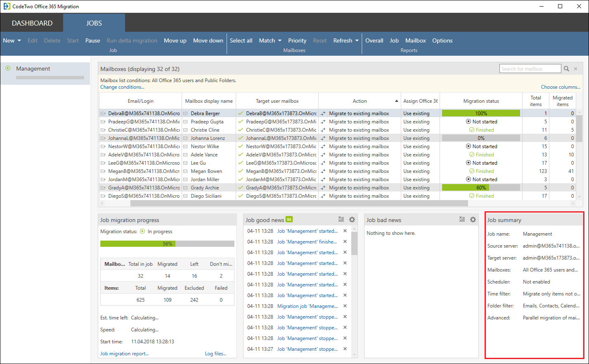Clear all entries in Job good news
The width and height of the screenshot is (589, 364).
click(x=341, y=219)
